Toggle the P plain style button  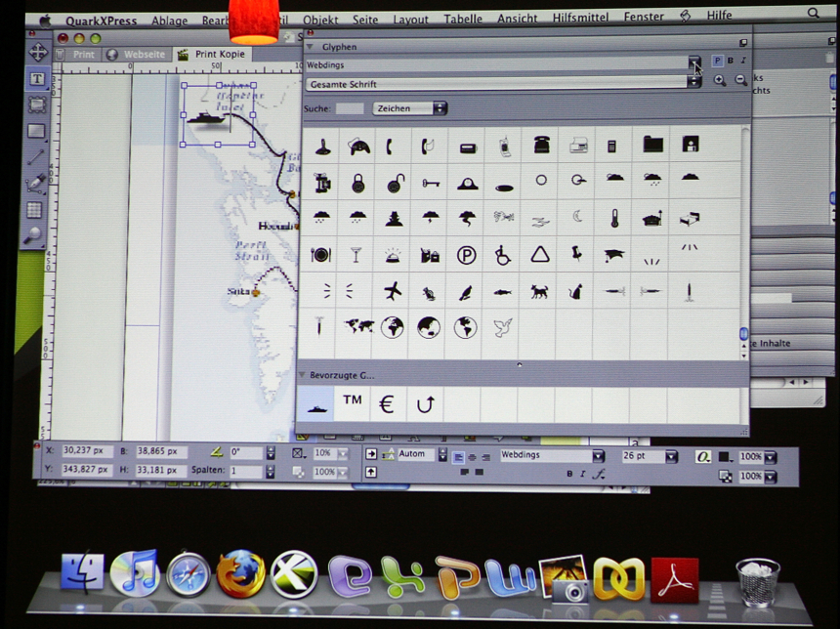point(718,61)
